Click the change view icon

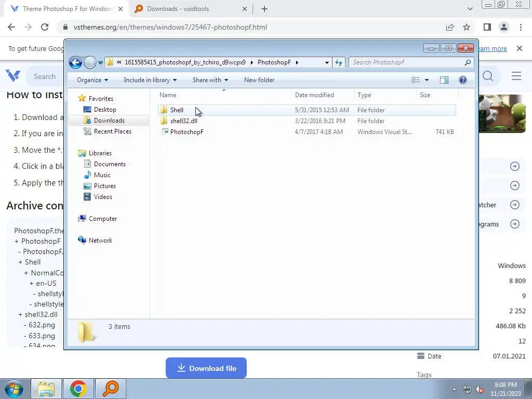pyautogui.click(x=415, y=80)
